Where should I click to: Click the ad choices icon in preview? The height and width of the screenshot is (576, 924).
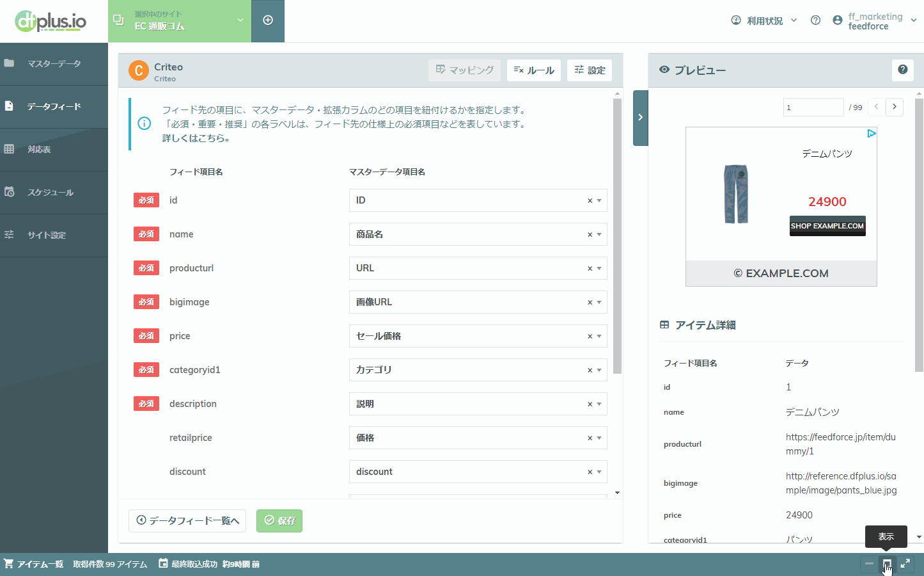pyautogui.click(x=871, y=133)
